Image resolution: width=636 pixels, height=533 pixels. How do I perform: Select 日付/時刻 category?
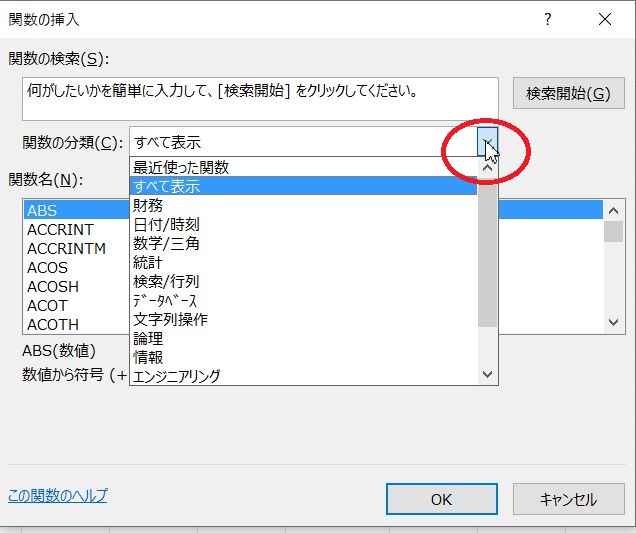166,224
